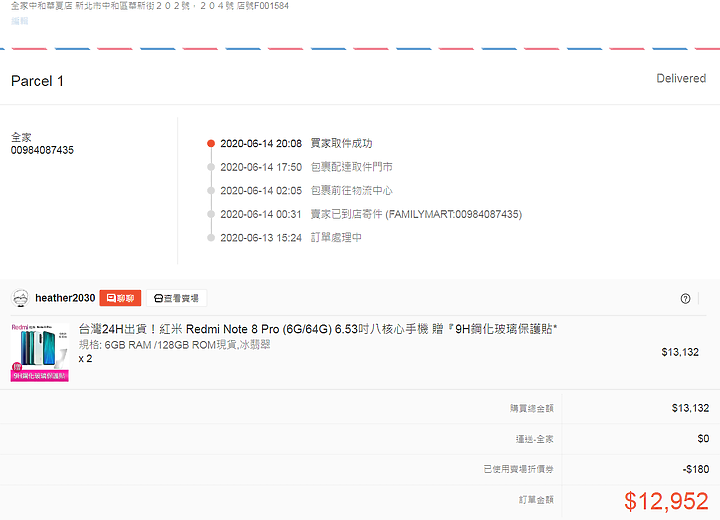Select the 訂單處理中 tracking entry

(x=291, y=237)
